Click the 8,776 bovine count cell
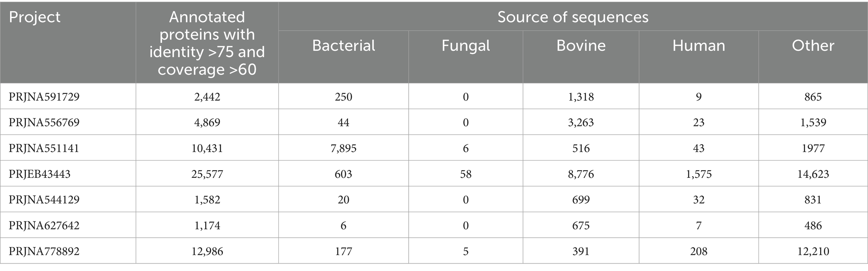Viewport: 868px width, 271px height. tap(581, 174)
